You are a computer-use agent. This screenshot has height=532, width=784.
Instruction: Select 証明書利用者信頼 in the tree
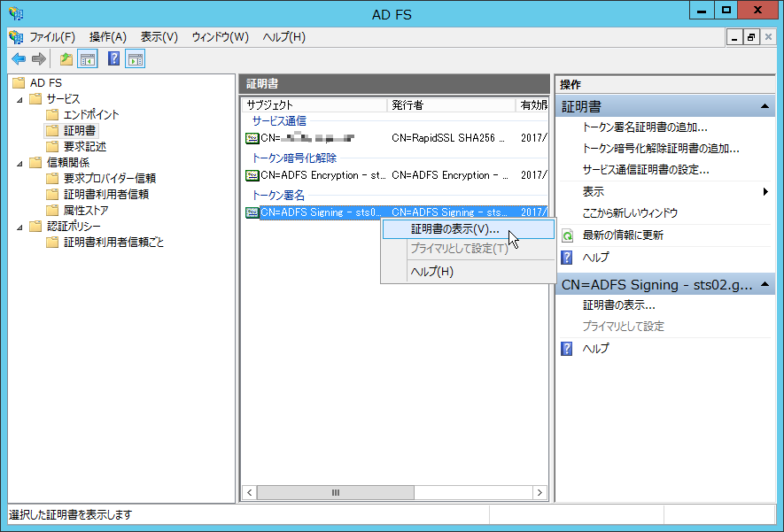pos(106,195)
